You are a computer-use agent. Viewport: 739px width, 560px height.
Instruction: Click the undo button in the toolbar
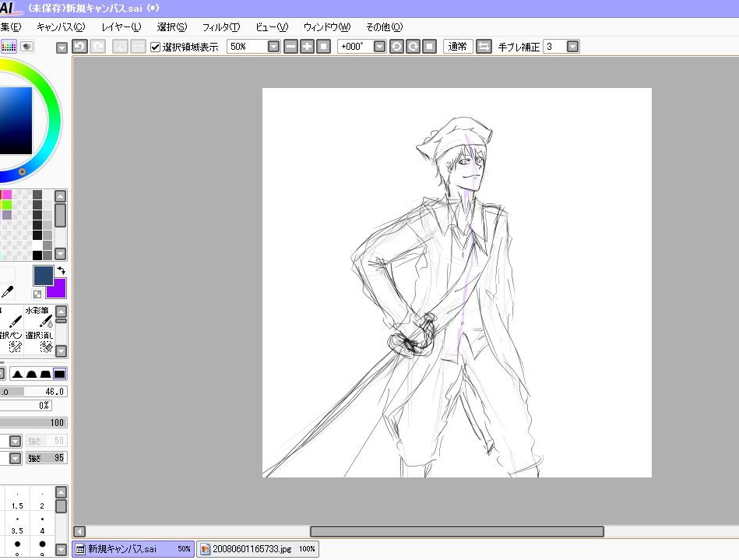coord(79,47)
